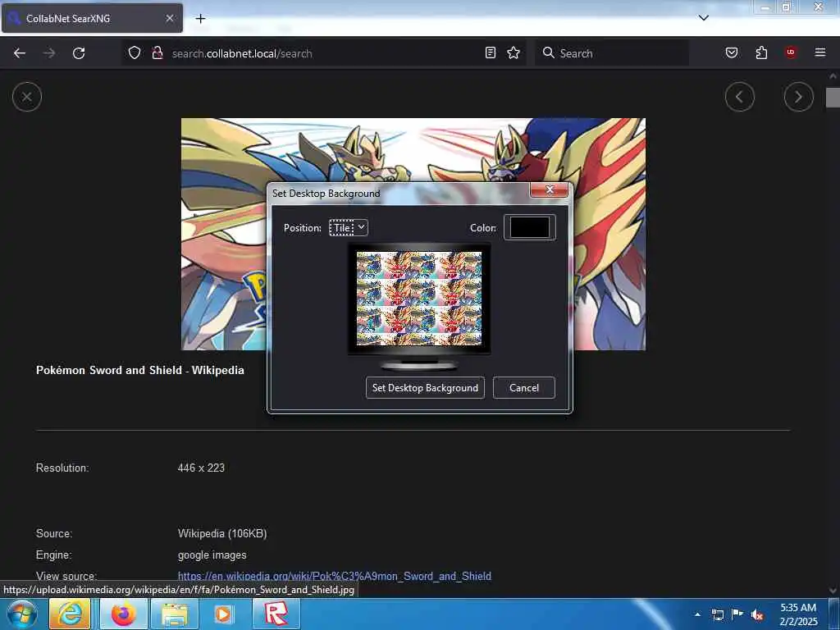
Task: Click the tiled monitor preview image
Action: coord(419,299)
